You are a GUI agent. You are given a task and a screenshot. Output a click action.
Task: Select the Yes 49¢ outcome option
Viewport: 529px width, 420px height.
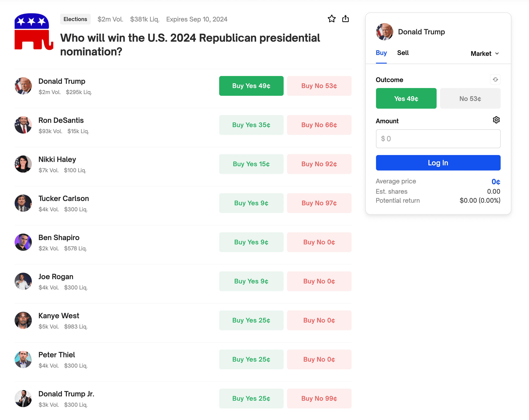click(406, 99)
